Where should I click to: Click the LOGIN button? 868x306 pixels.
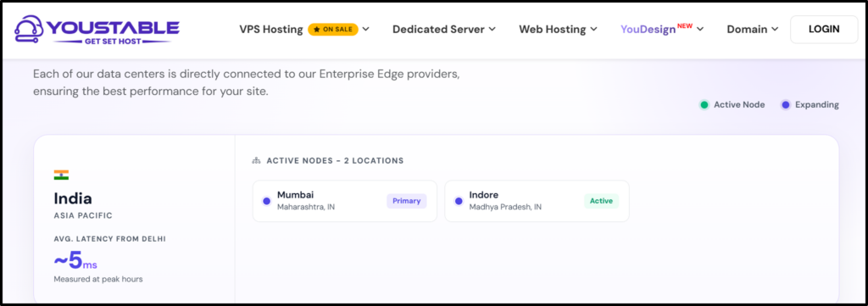[x=824, y=30]
